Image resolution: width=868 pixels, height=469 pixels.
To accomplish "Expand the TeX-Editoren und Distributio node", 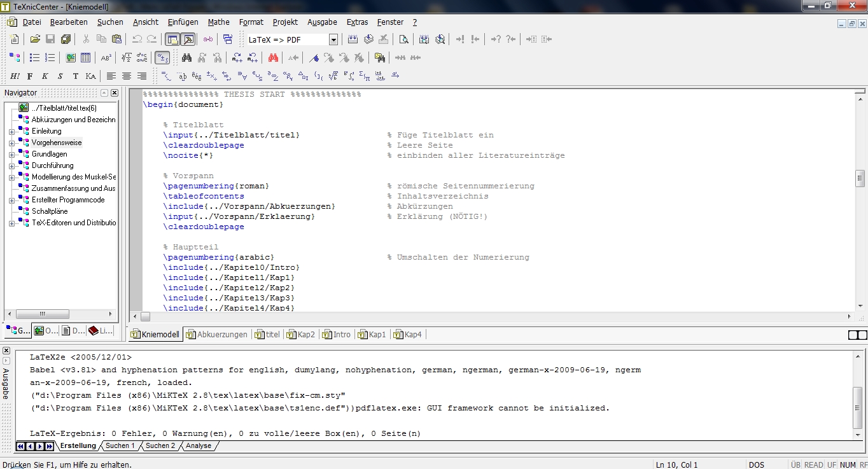I will coord(11,223).
